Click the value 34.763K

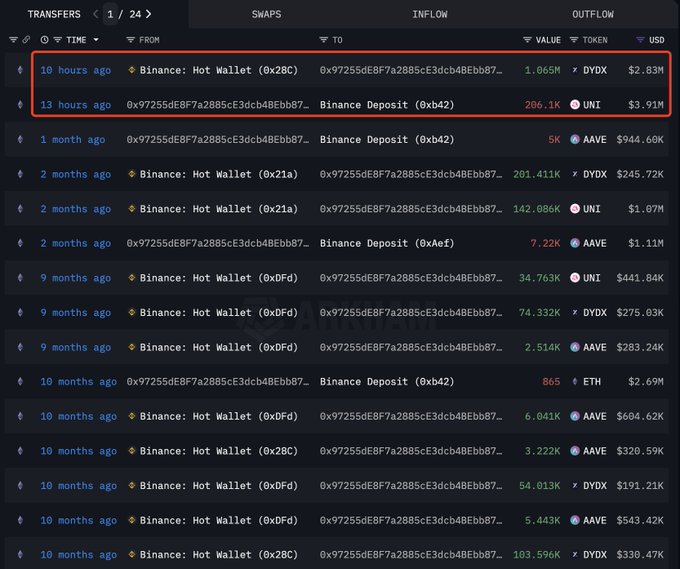tap(539, 278)
